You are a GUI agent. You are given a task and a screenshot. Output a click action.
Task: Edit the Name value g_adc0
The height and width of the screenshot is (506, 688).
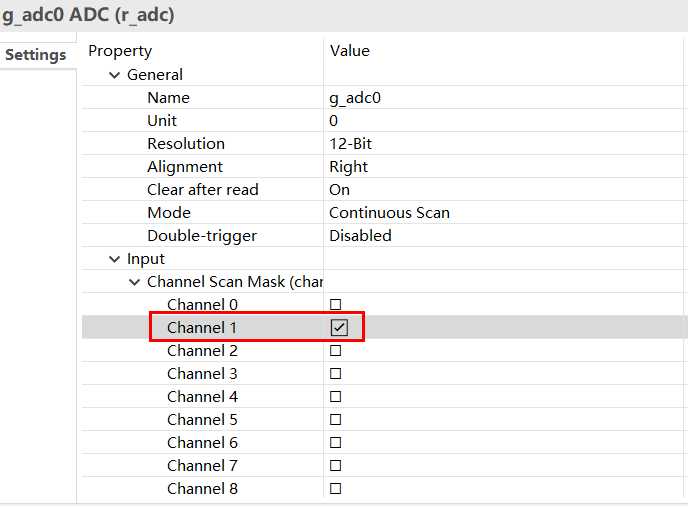coord(355,98)
